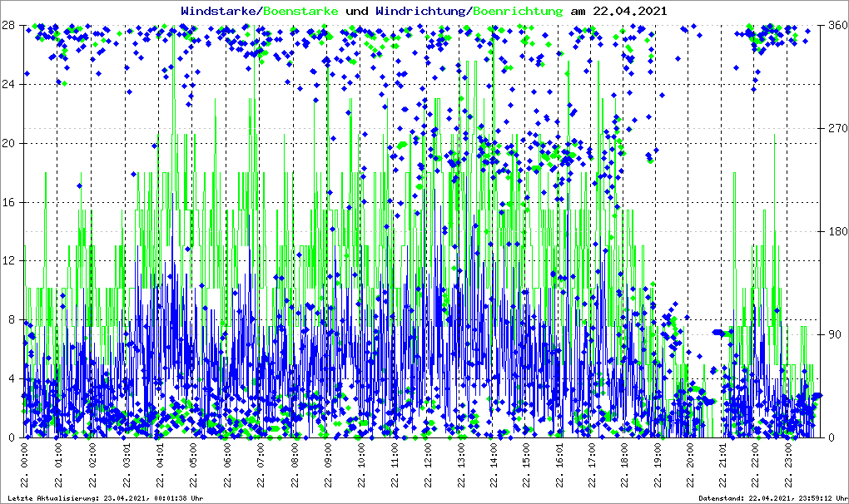The image size is (849, 504).
Task: Click time axis label "23:00"
Action: pyautogui.click(x=787, y=455)
